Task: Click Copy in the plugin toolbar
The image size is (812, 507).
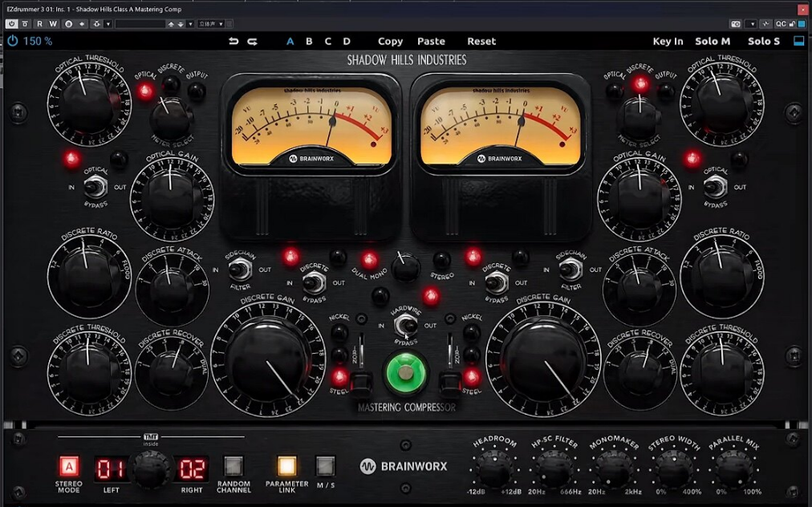Action: click(390, 41)
